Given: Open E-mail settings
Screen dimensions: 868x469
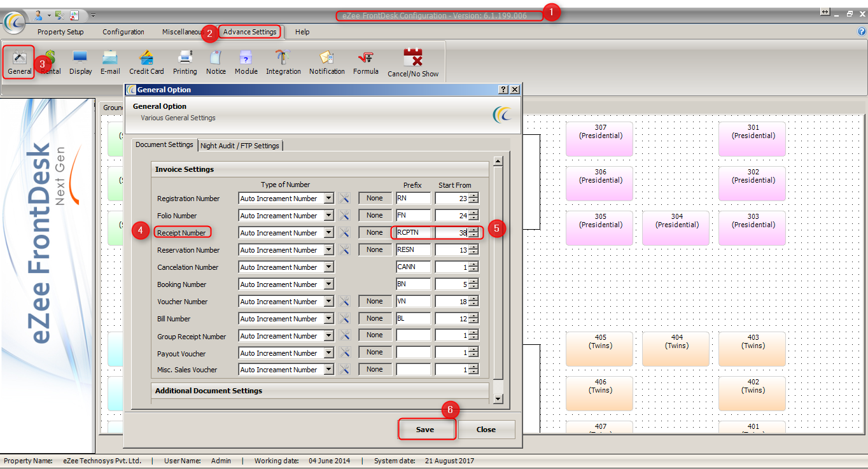Looking at the screenshot, I should pyautogui.click(x=110, y=62).
